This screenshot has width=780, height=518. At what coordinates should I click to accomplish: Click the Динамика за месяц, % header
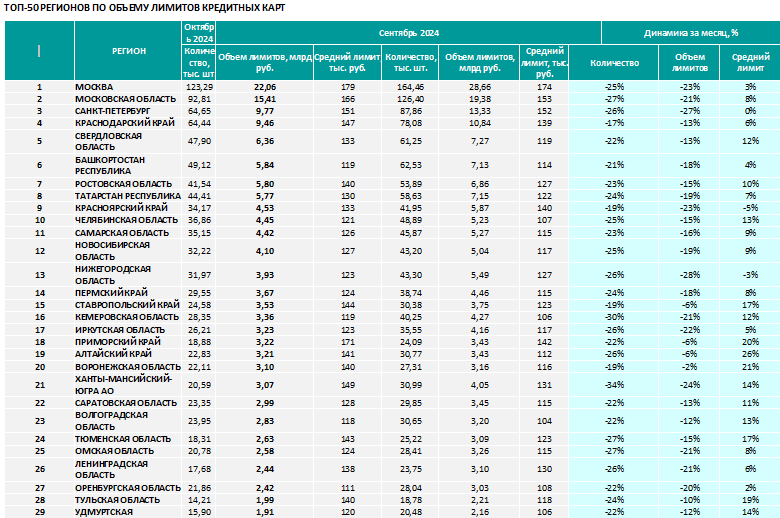click(691, 33)
